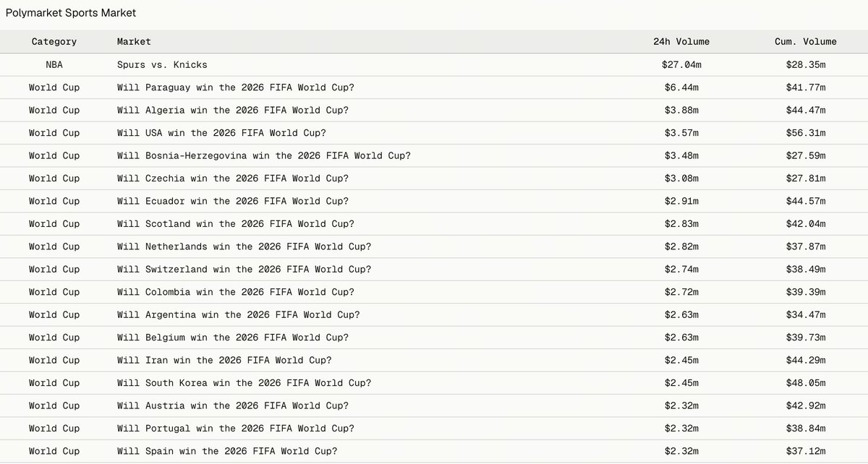Click the $27.81m cumulative volume cell
This screenshot has height=464, width=868.
coord(805,179)
